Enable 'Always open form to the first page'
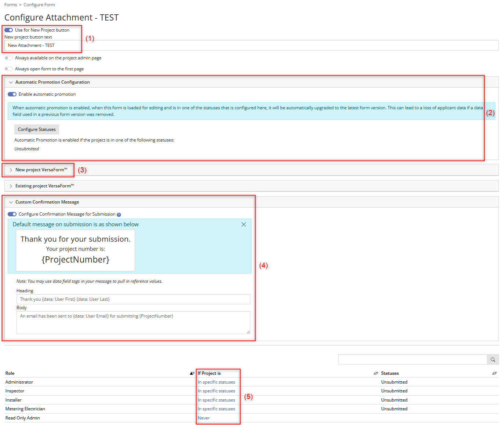Viewport: 504px width, 425px height. [8, 69]
